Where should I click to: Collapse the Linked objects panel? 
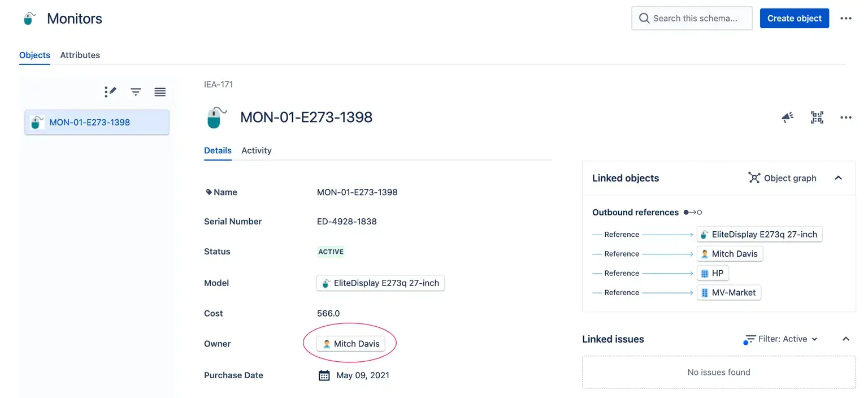click(x=839, y=178)
